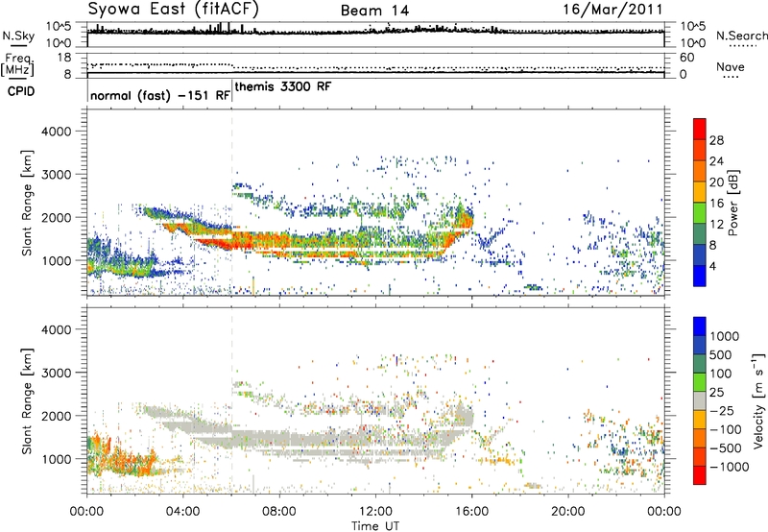Viewport: 768px width, 532px height.
Task: Click the 'Velocity [m s-1]' color bar label
Action: tap(758, 400)
